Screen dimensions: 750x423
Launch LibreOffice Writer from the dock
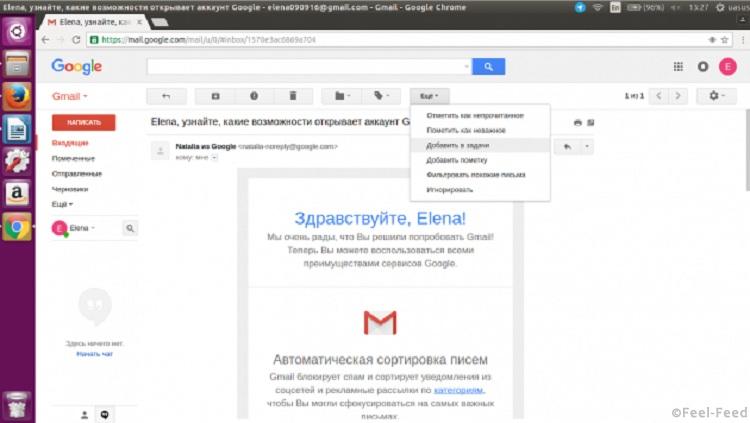[17, 129]
